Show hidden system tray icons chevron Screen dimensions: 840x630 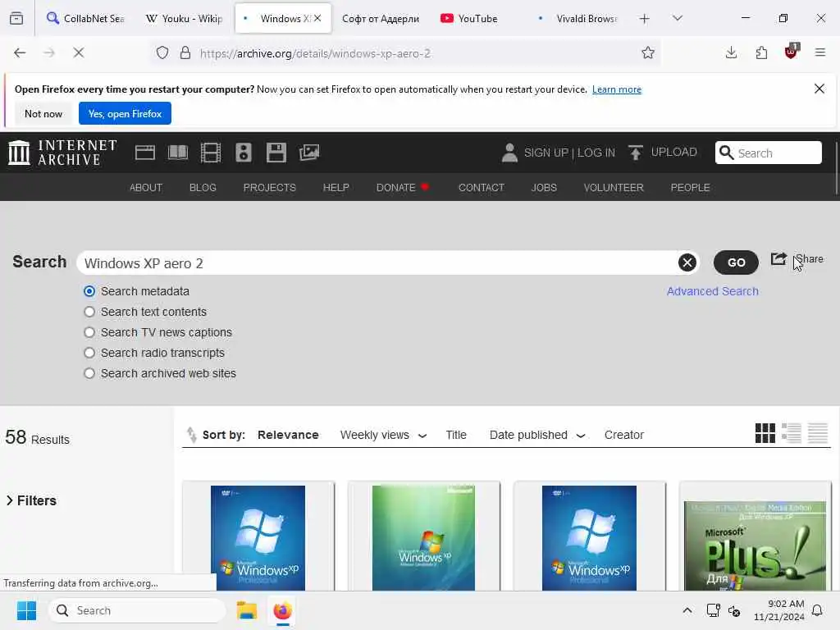coord(687,610)
